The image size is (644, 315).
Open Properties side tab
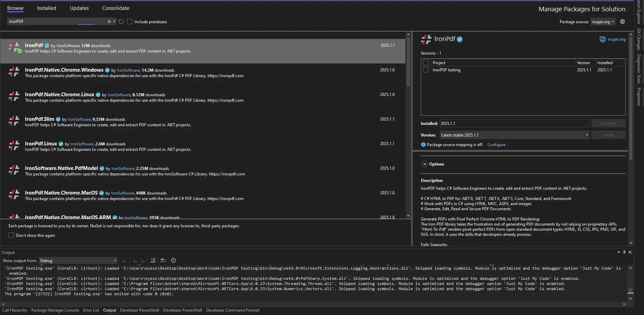tap(639, 97)
